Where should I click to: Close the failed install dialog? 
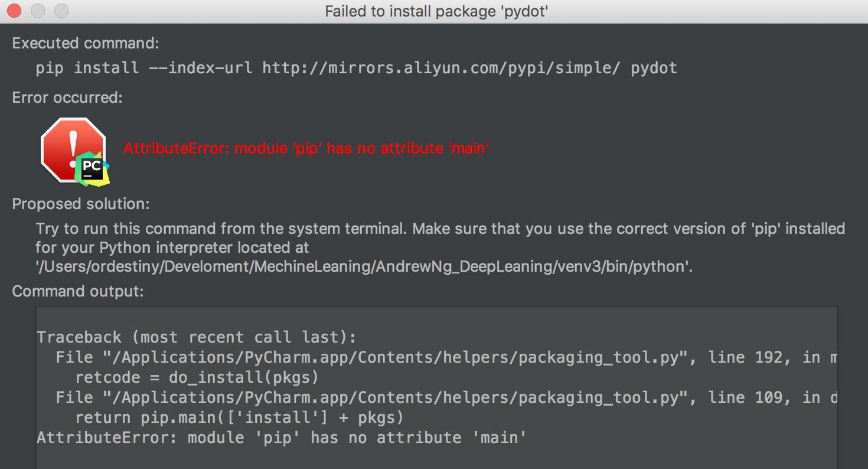tap(15, 11)
